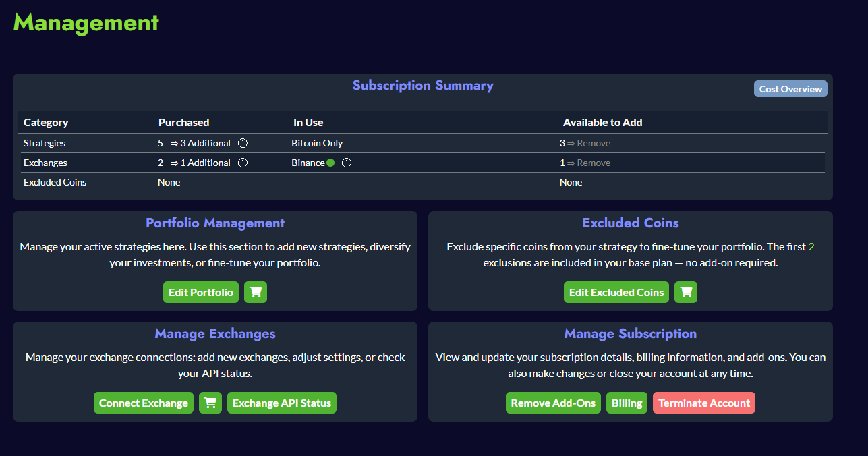Open the shopping cart in Excluded Coins section
Screen dimensions: 868x456
click(x=686, y=292)
